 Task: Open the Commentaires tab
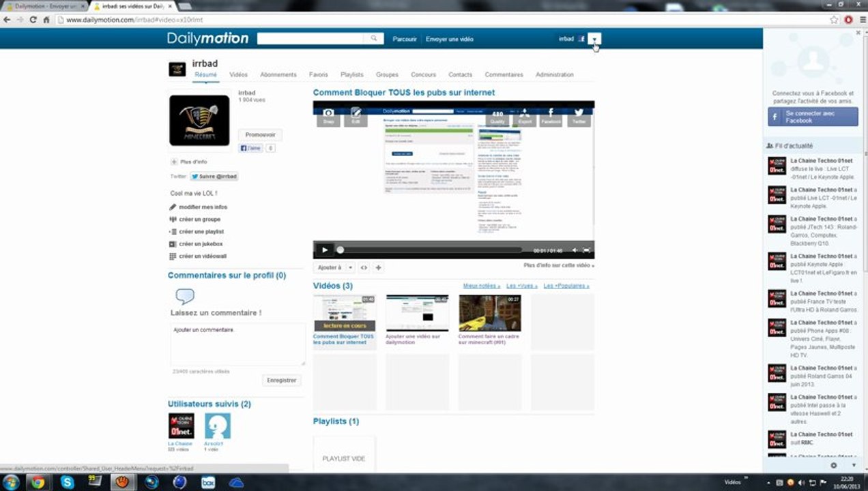tap(504, 74)
